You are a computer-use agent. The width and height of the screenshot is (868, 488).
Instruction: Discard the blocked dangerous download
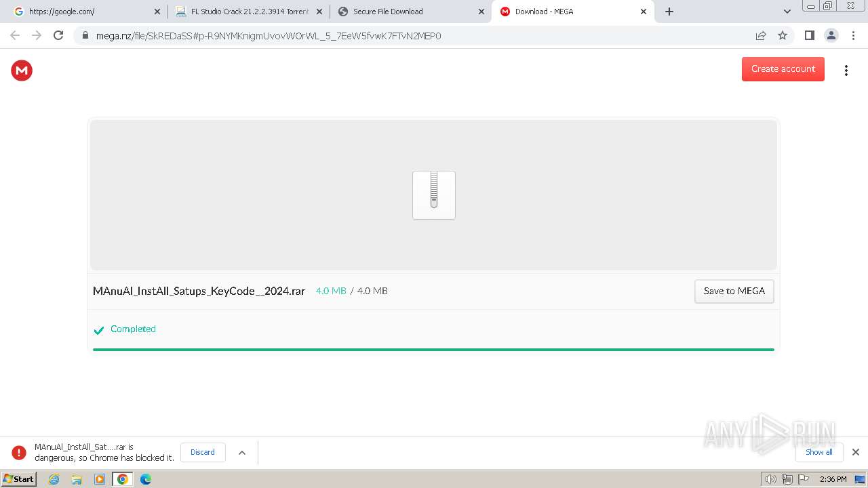pos(203,452)
